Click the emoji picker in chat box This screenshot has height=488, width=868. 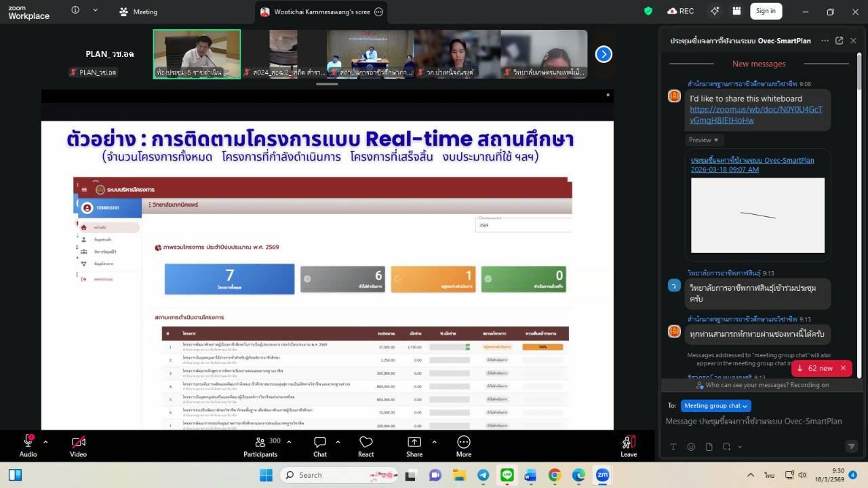[x=691, y=447]
